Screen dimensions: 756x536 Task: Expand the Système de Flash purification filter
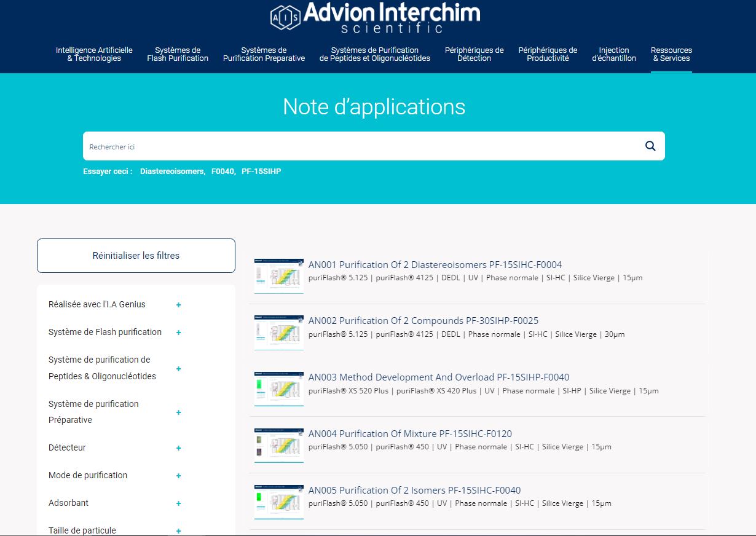178,333
